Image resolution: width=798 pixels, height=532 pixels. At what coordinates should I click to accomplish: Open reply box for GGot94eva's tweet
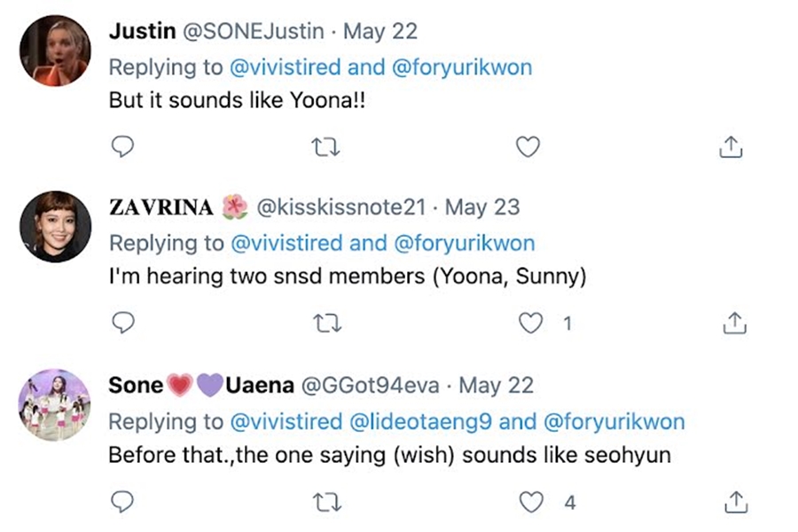point(122,502)
